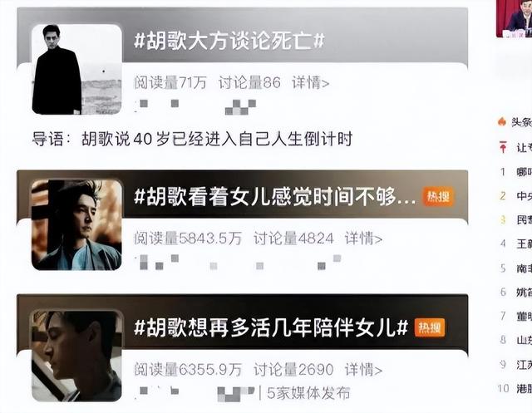Open 详情 for the 71万 reads topic
532x413 pixels.
pyautogui.click(x=310, y=82)
